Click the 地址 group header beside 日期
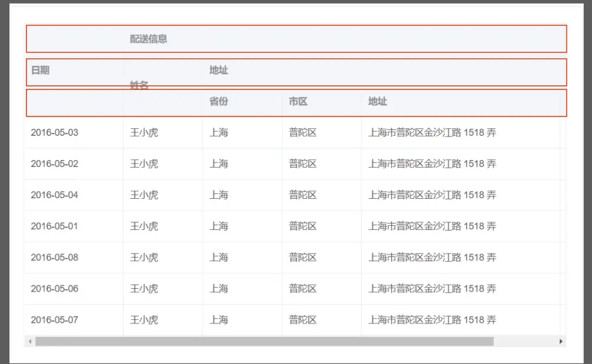Image resolution: width=592 pixels, height=364 pixels. click(218, 70)
